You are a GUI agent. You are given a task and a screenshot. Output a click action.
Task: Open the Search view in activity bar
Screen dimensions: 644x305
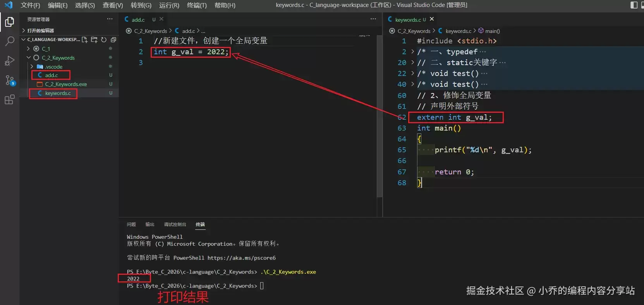pos(10,41)
